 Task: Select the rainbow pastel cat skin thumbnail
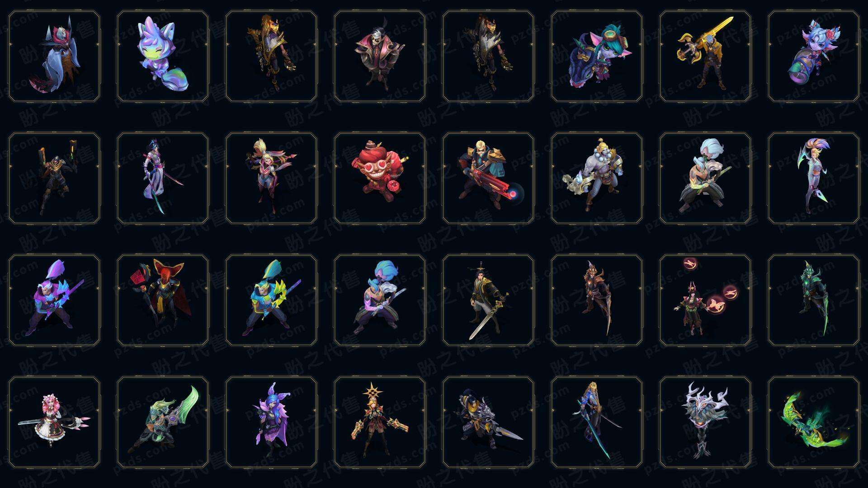(163, 56)
